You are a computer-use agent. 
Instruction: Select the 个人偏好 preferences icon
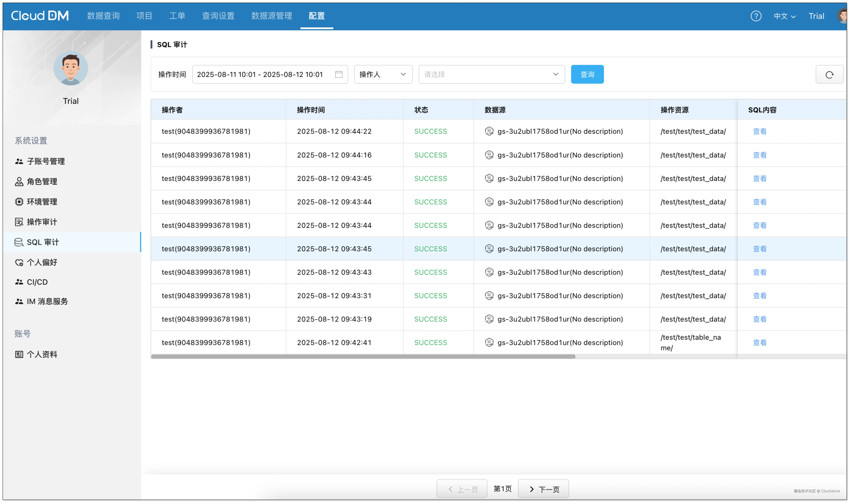19,262
